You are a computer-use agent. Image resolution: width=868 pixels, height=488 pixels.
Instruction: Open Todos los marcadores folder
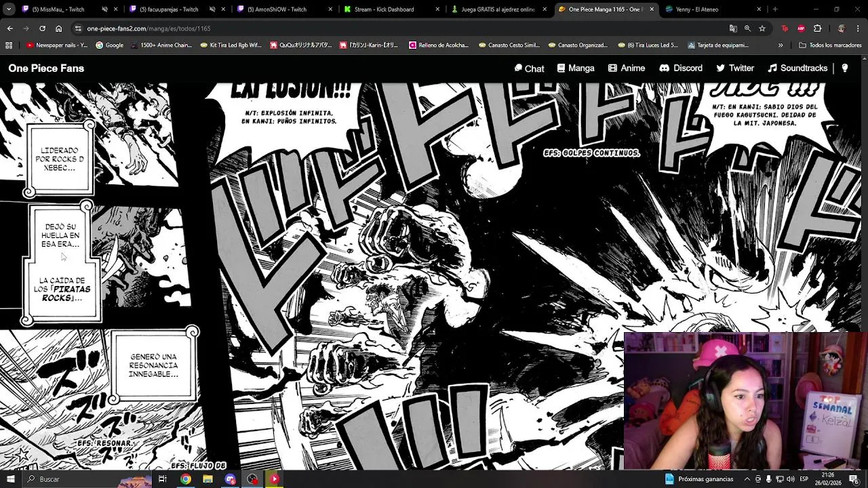coord(829,45)
